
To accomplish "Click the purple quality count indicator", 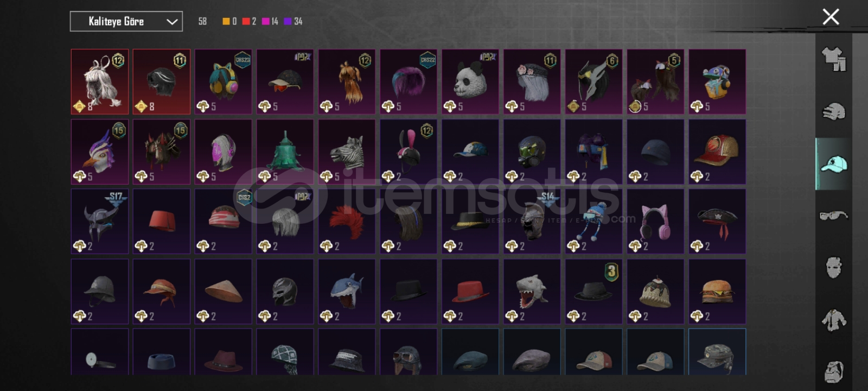I will [x=293, y=21].
